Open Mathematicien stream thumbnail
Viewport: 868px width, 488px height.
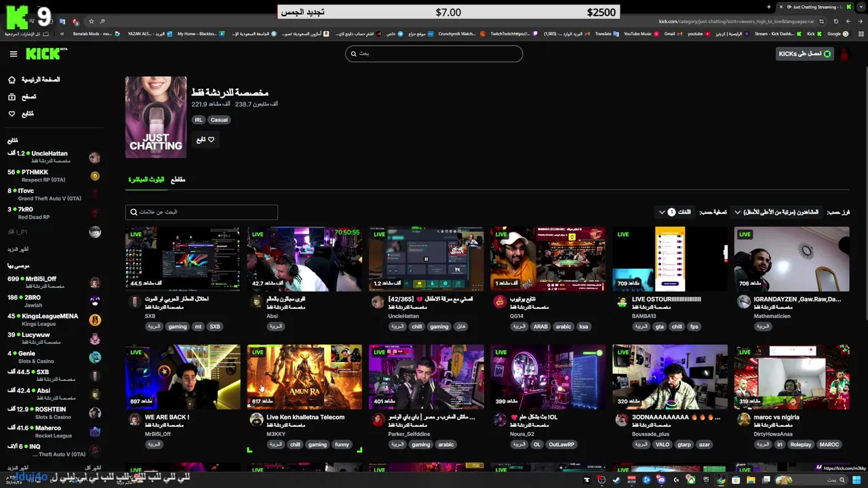coord(791,259)
